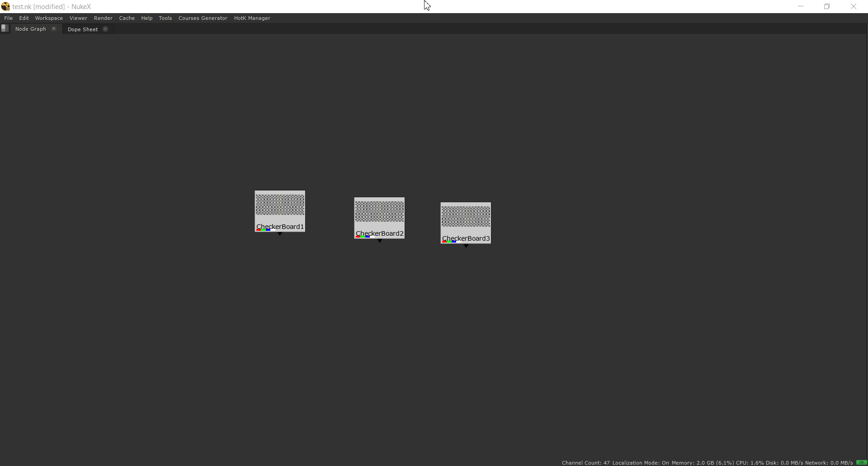Click the green OK localization indicator in status bar
Image resolution: width=868 pixels, height=466 pixels.
click(x=861, y=462)
